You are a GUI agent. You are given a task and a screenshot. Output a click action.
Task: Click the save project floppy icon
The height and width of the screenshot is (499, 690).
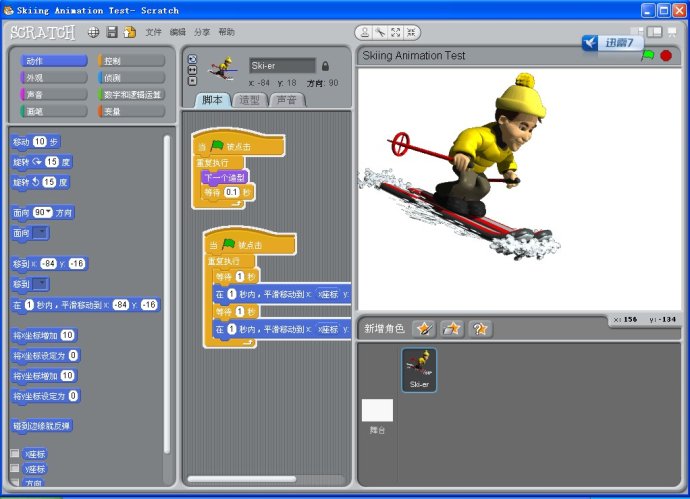(112, 32)
